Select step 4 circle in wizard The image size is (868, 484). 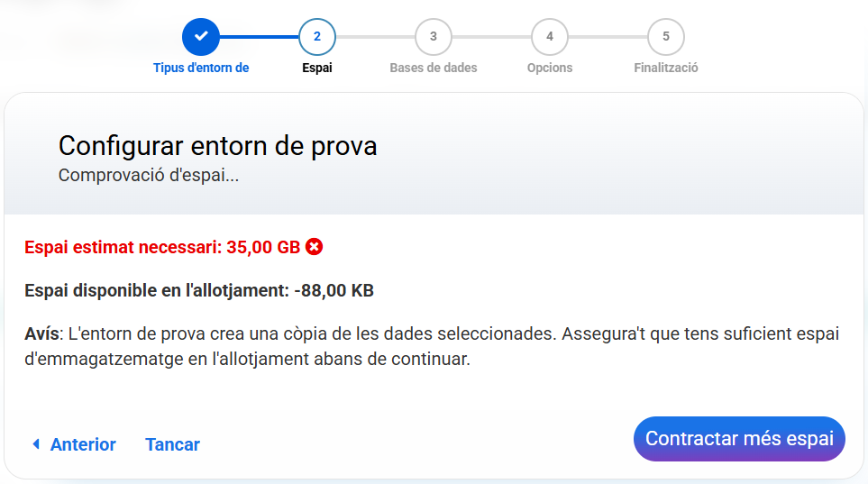click(550, 37)
